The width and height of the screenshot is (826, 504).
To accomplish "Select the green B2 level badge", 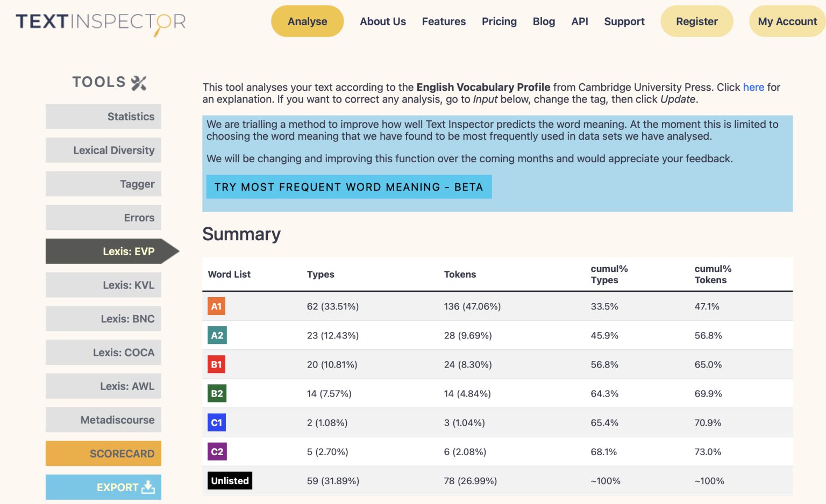I will pos(217,393).
